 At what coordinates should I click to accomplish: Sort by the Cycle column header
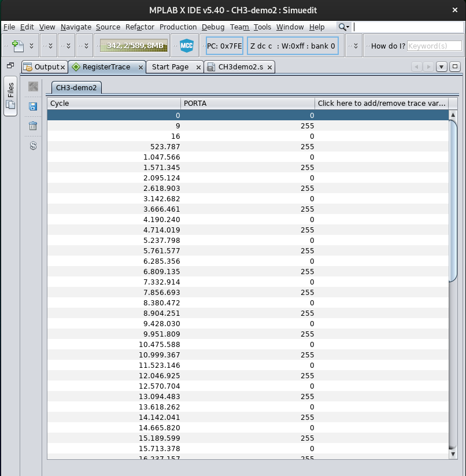coord(114,104)
